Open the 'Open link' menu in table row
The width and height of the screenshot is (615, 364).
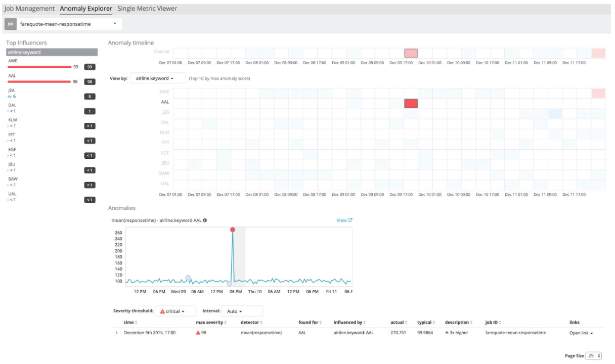tap(581, 333)
